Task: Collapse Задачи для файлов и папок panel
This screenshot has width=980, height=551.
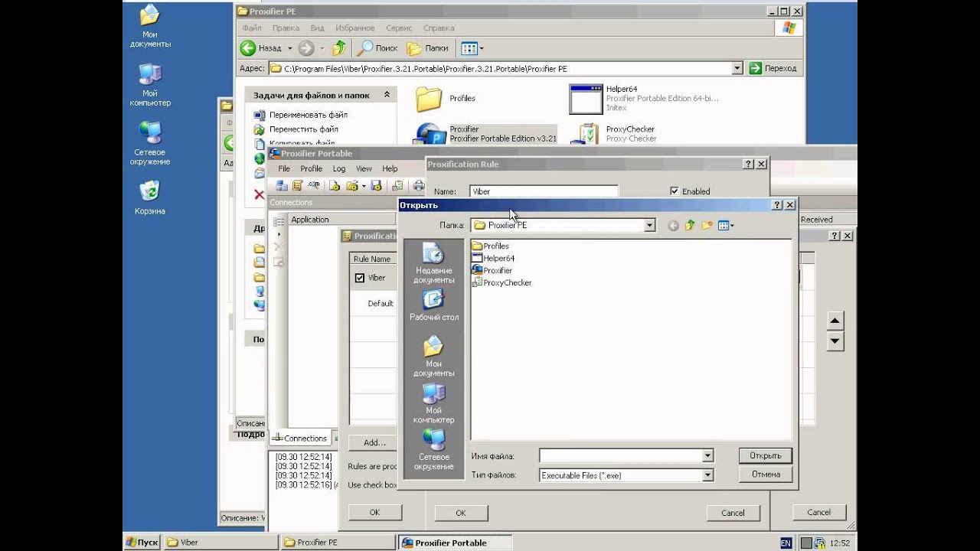Action: (x=387, y=95)
